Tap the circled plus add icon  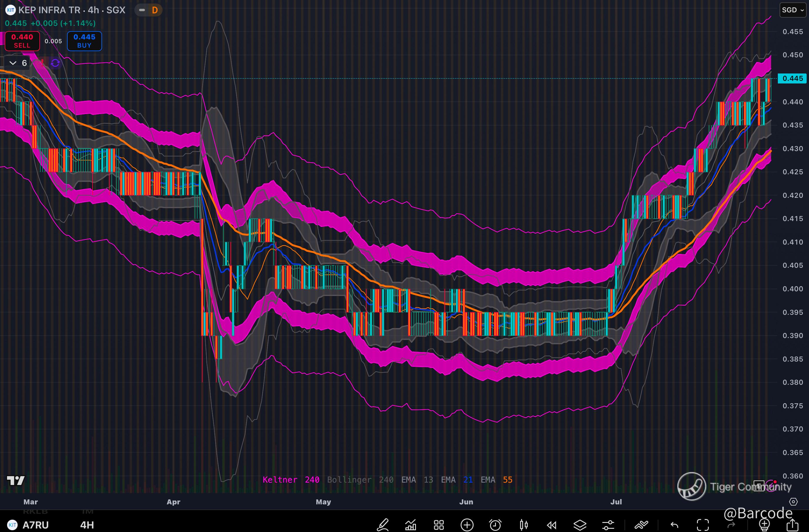pyautogui.click(x=467, y=525)
